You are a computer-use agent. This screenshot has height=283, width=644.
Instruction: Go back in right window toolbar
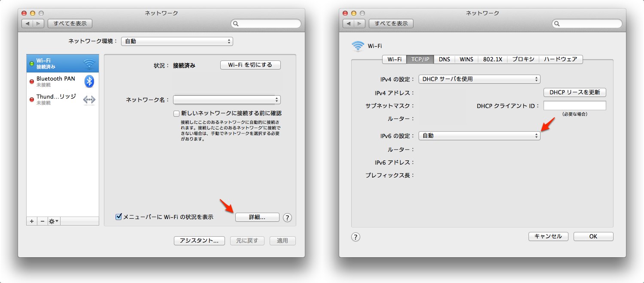(349, 24)
